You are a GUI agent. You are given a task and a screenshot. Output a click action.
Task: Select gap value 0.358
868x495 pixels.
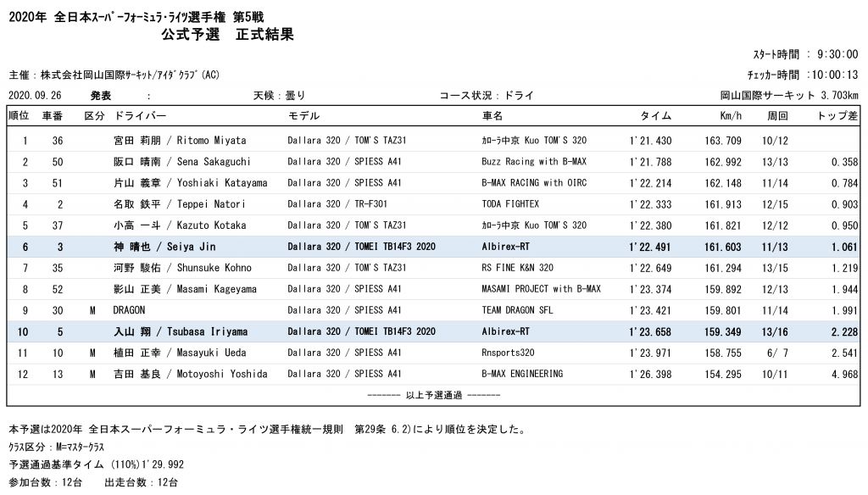845,162
